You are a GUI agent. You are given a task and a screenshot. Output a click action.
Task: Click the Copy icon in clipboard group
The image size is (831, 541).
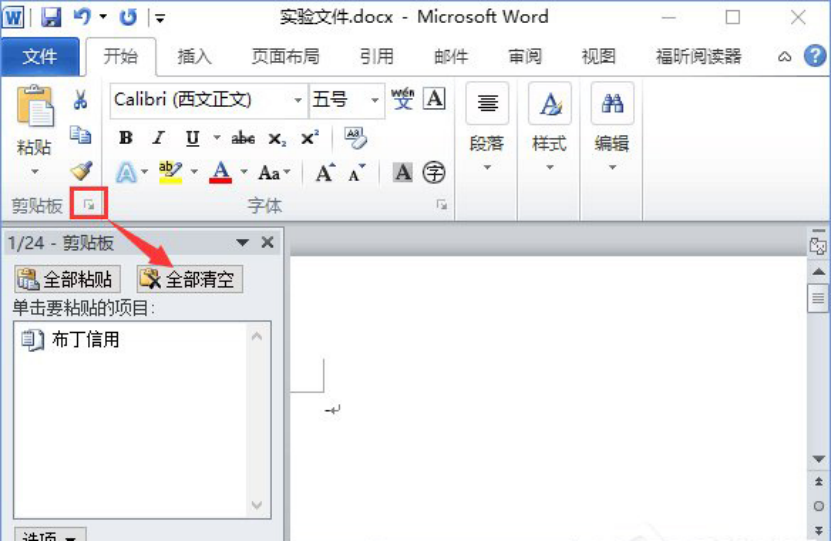tap(81, 135)
